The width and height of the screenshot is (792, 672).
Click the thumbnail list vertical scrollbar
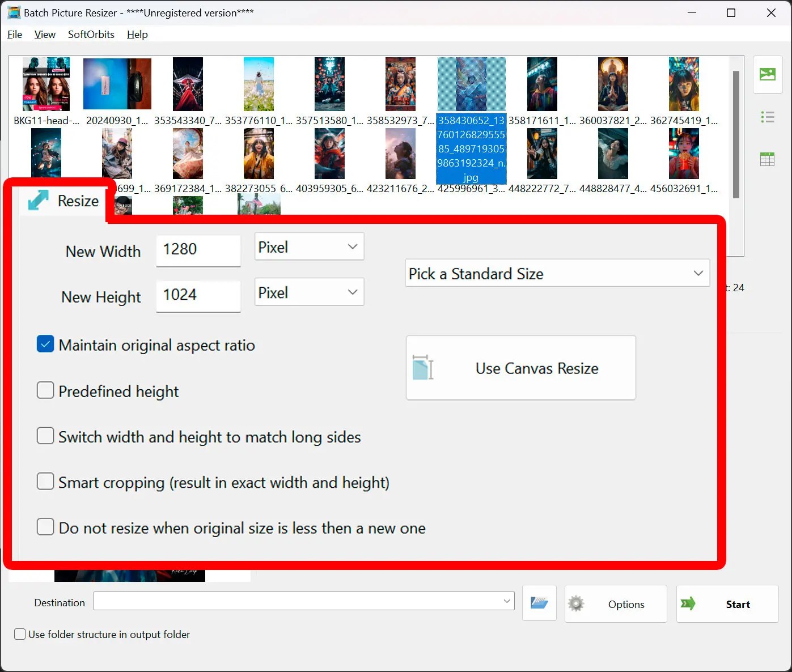click(x=736, y=134)
